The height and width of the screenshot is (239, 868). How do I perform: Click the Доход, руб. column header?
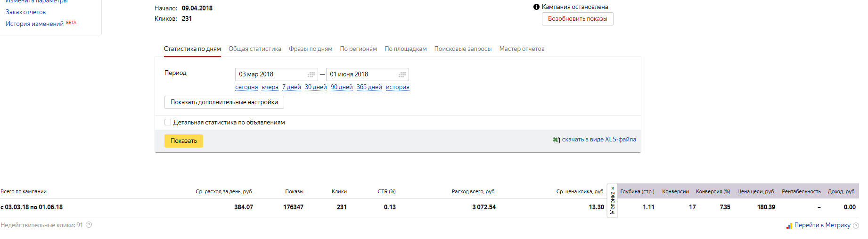(x=842, y=191)
